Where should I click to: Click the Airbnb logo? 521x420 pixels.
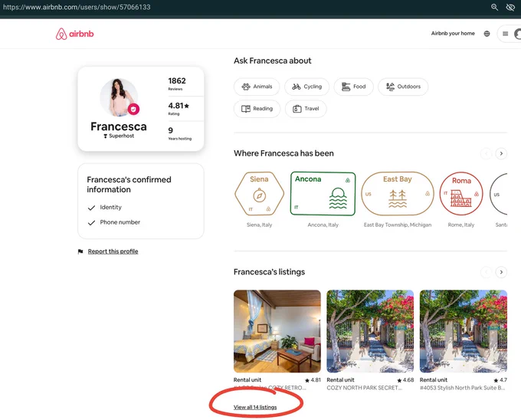pyautogui.click(x=75, y=34)
